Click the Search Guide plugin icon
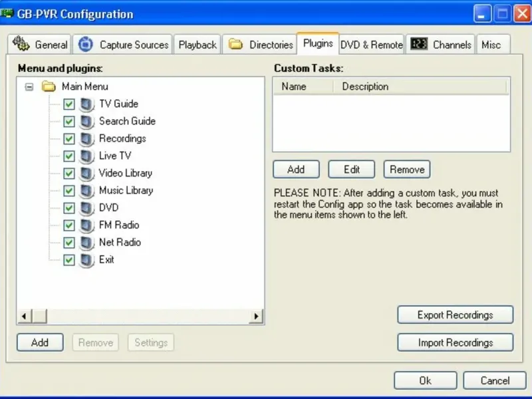Image resolution: width=532 pixels, height=399 pixels. tap(86, 122)
